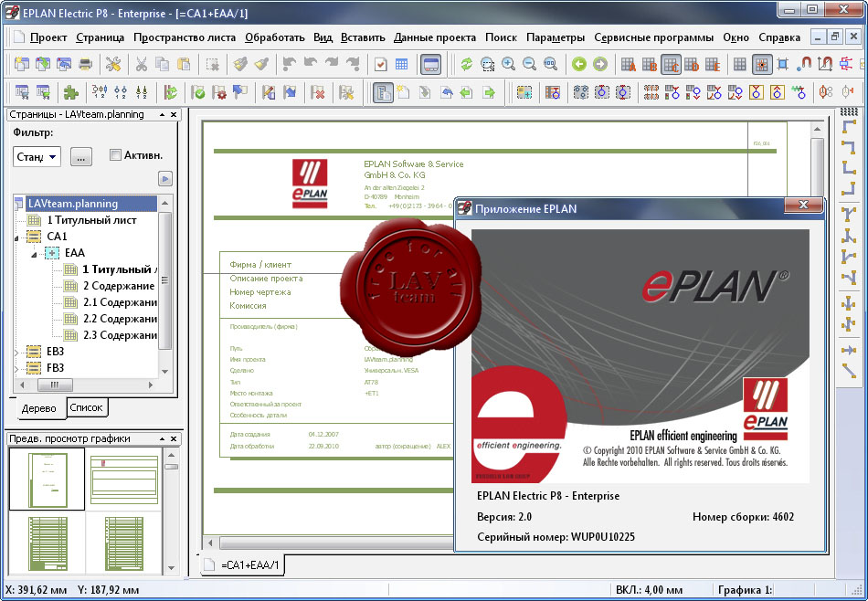Enable the Активн. filter checkbox
The height and width of the screenshot is (601, 868).
point(115,155)
